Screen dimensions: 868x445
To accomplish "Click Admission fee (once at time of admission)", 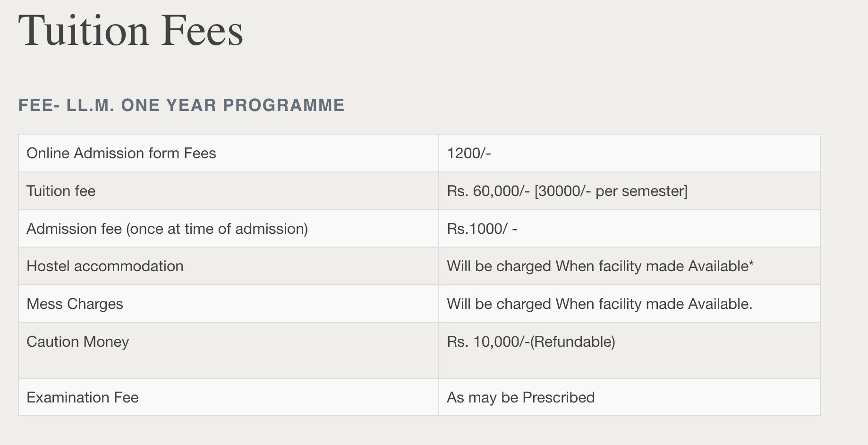I will pos(167,229).
